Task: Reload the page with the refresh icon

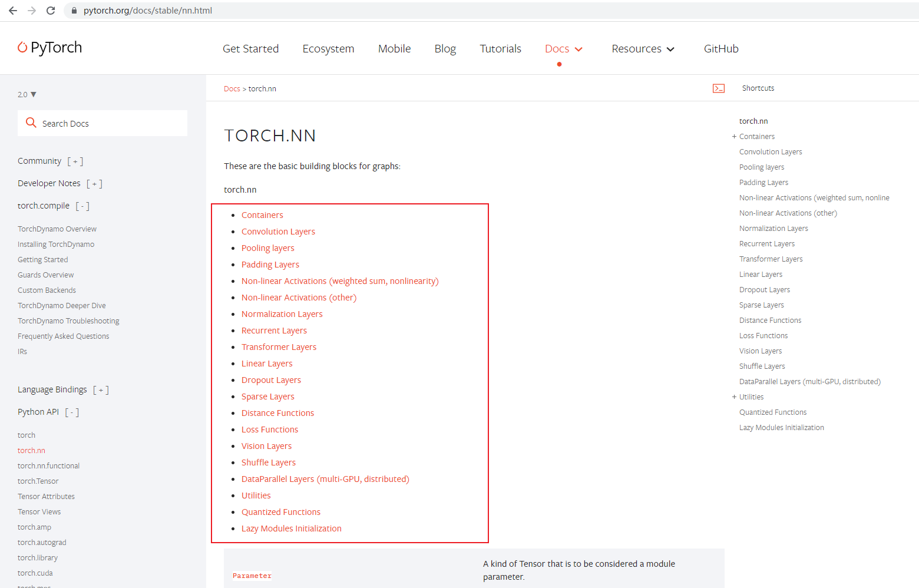Action: click(x=51, y=11)
